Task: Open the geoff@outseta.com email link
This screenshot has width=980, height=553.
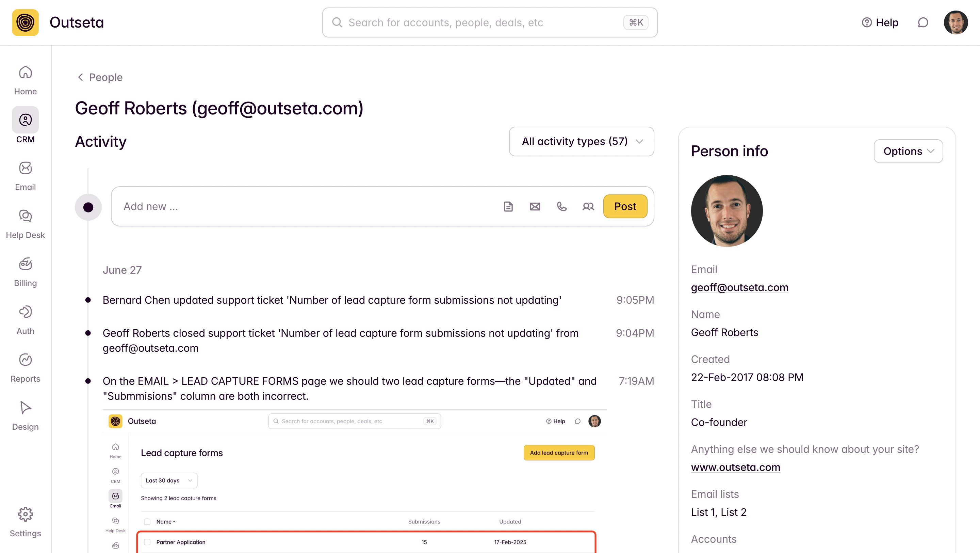Action: pyautogui.click(x=739, y=287)
